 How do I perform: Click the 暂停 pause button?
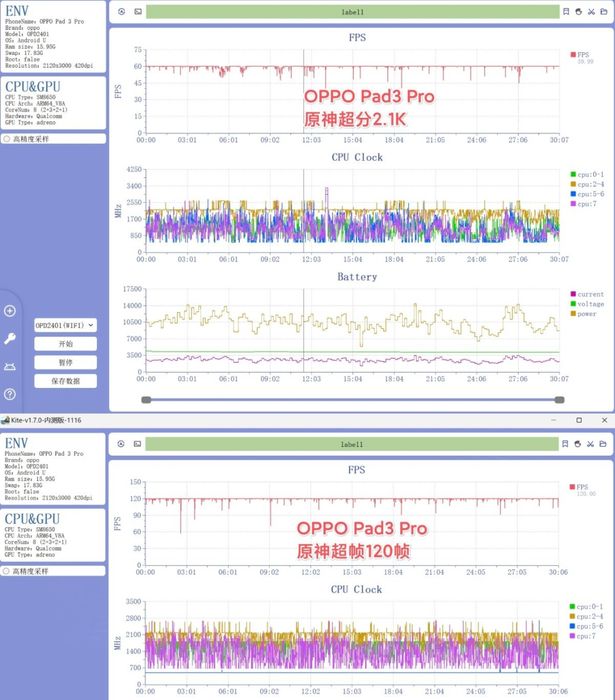[x=65, y=362]
